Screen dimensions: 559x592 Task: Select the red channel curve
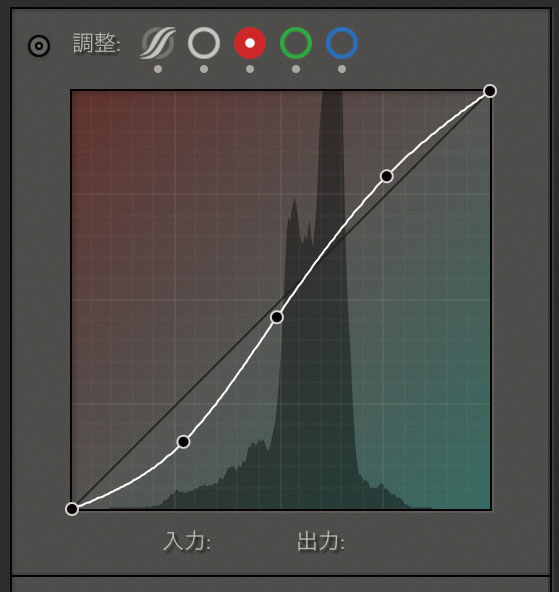[x=250, y=43]
